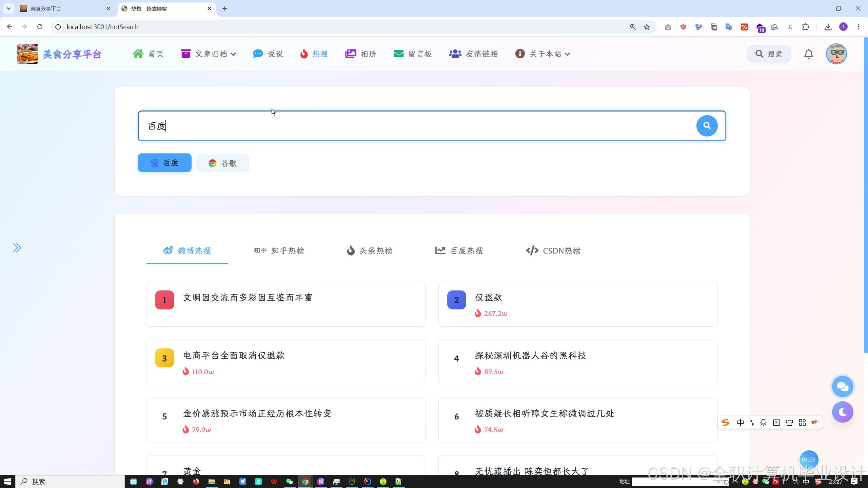Click the chat bubble floating button
This screenshot has height=488, width=868.
[842, 387]
